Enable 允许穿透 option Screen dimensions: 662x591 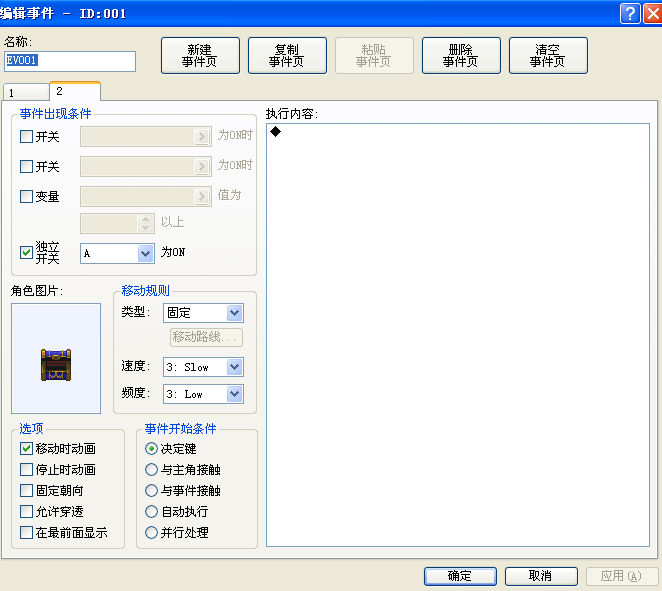(x=26, y=512)
